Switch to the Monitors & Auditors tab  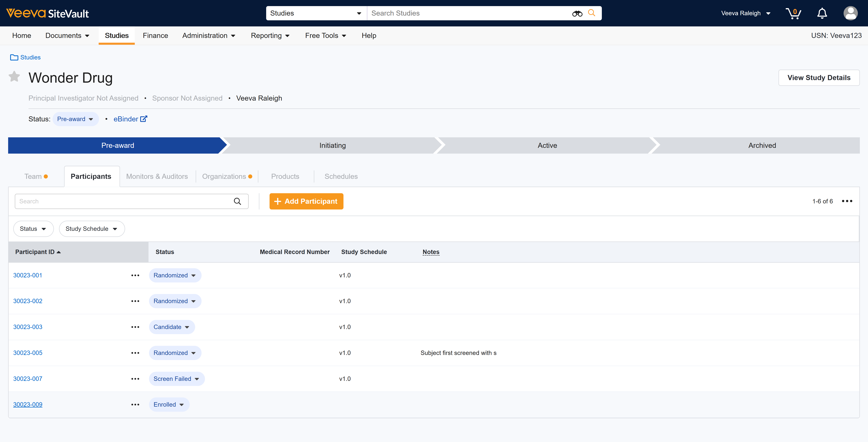pos(157,176)
